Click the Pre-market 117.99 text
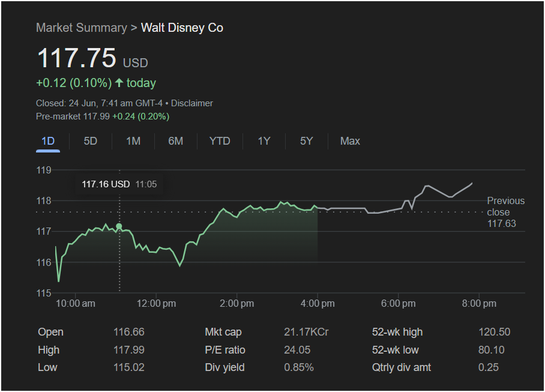This screenshot has height=392, width=545. click(73, 116)
